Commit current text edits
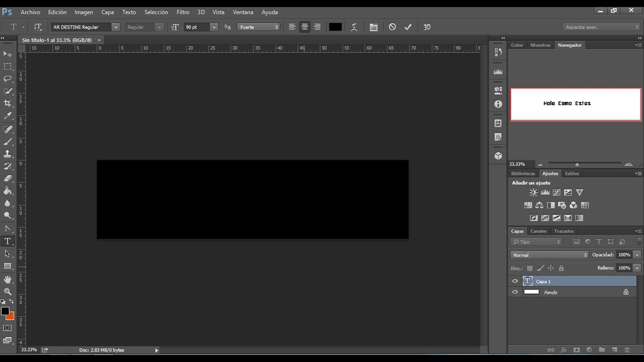 408,27
